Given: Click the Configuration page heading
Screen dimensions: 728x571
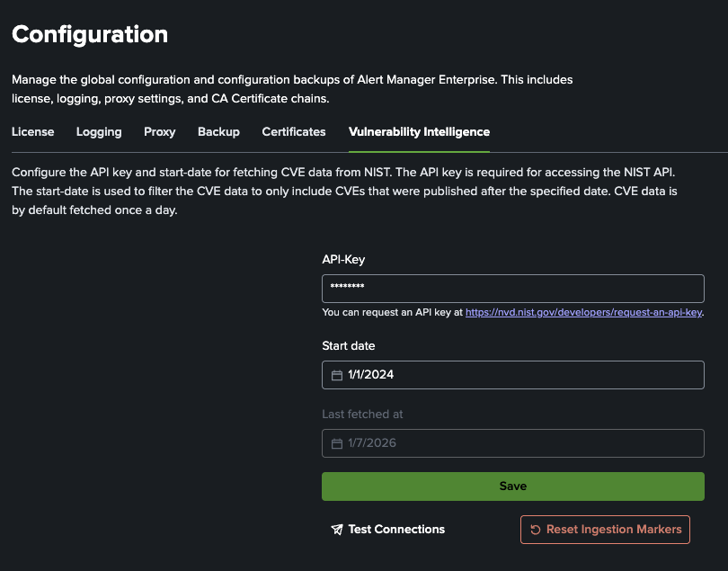Looking at the screenshot, I should (x=89, y=34).
